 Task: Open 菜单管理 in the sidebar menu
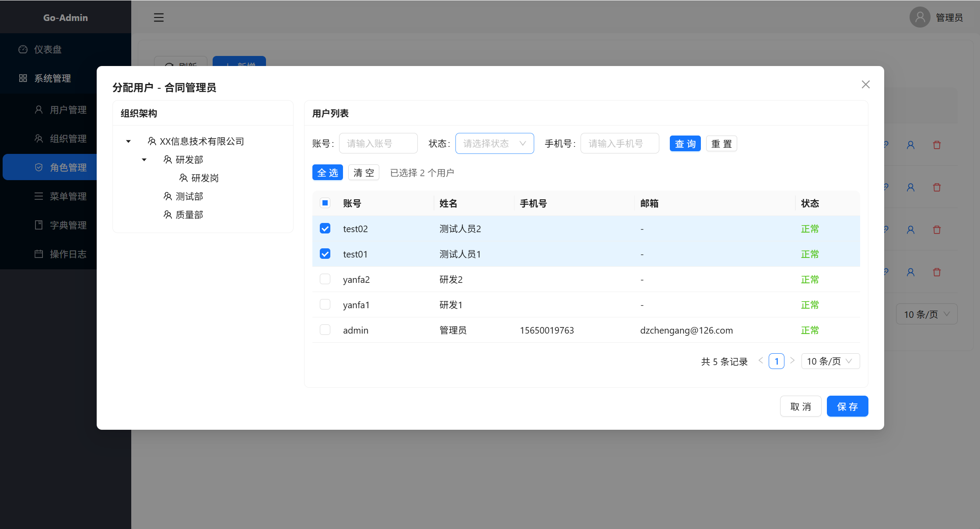click(x=68, y=196)
